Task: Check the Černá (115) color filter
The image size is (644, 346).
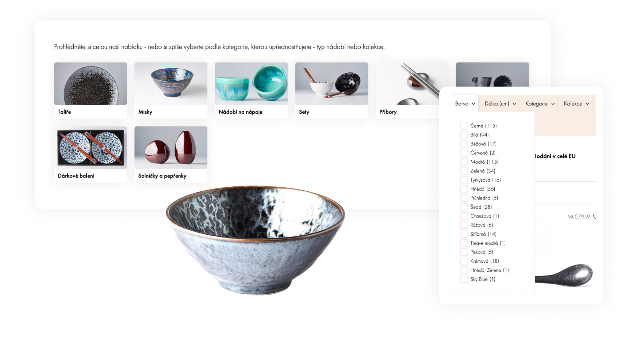Action: 464,126
